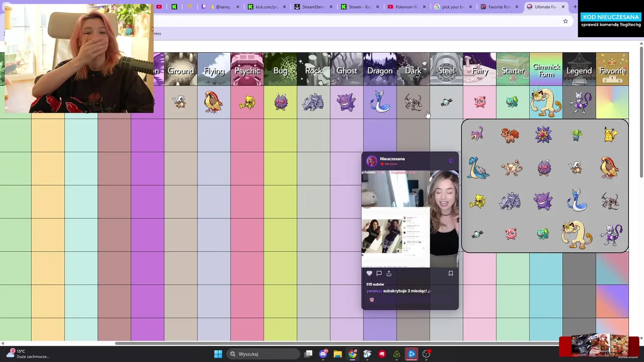Viewport: 644px width, 362px height.
Task: Pick Dragonair in the picker popup grid
Action: pyautogui.click(x=577, y=201)
